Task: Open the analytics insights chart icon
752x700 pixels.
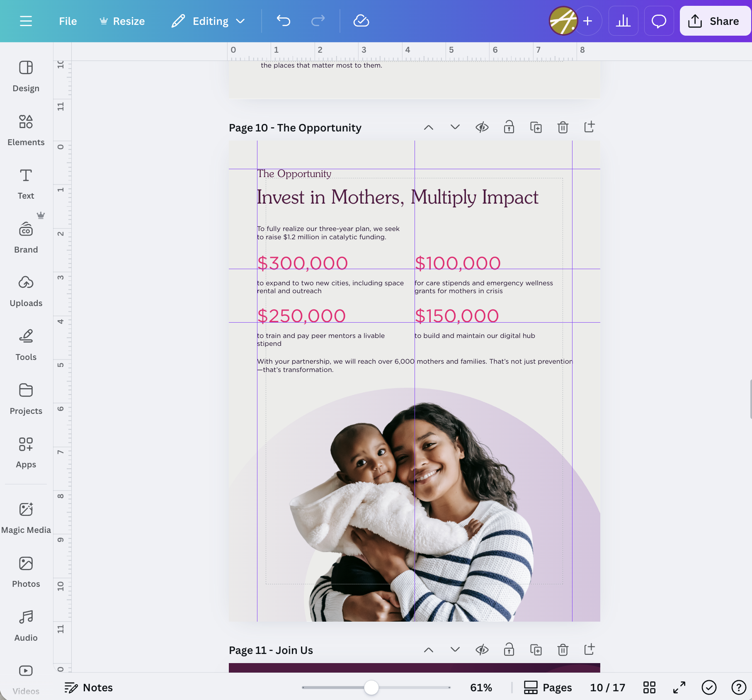Action: (x=623, y=21)
